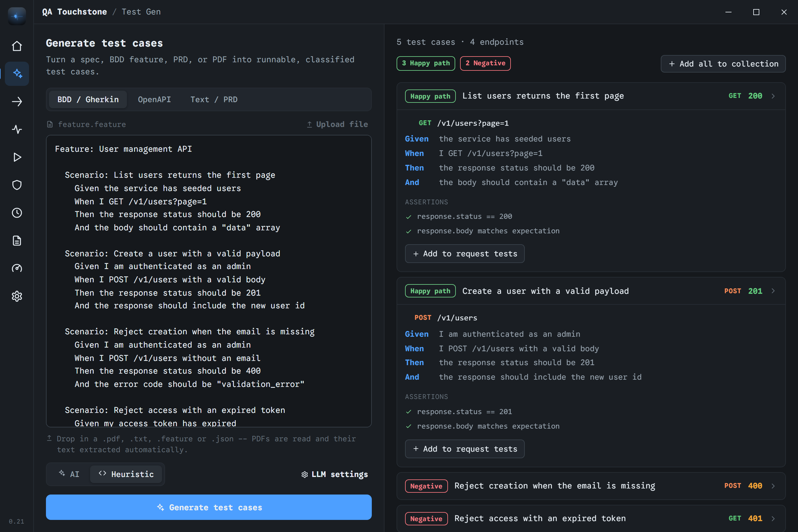Click the Test Gen breadcrumb

coord(141,12)
